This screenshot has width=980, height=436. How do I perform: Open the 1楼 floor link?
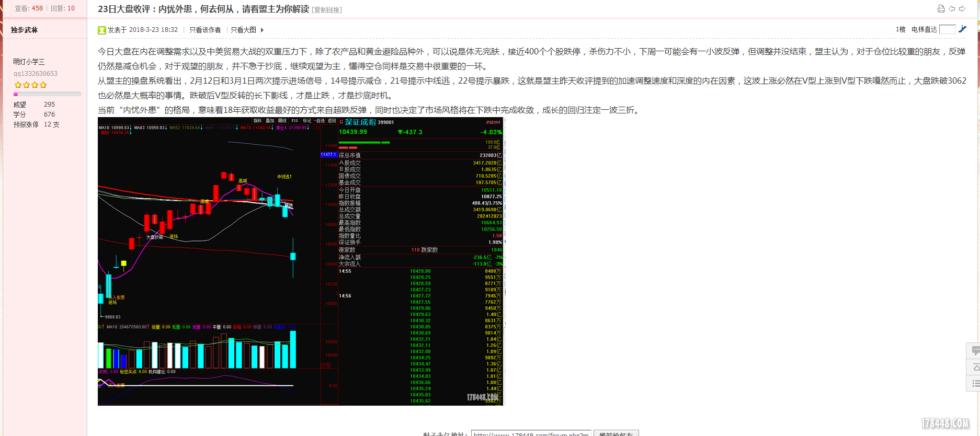(x=901, y=29)
